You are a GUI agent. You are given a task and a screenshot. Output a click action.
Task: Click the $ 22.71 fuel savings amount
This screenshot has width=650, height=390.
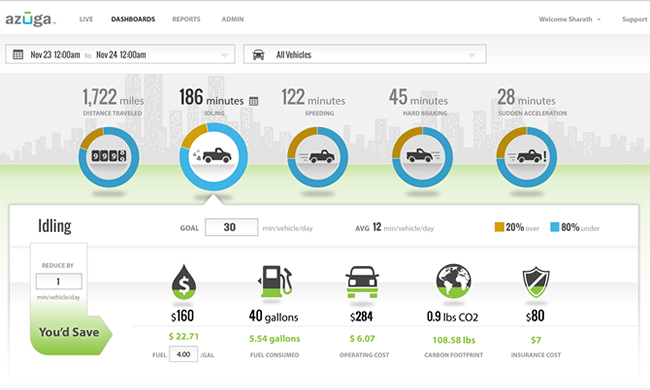pyautogui.click(x=183, y=337)
